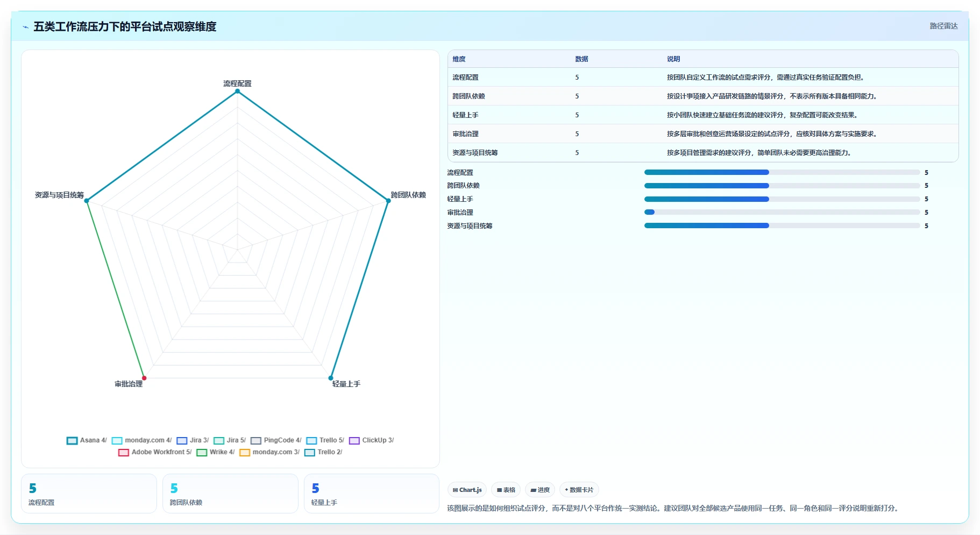Click the Chart.js chip
The height and width of the screenshot is (535, 980).
pos(467,490)
